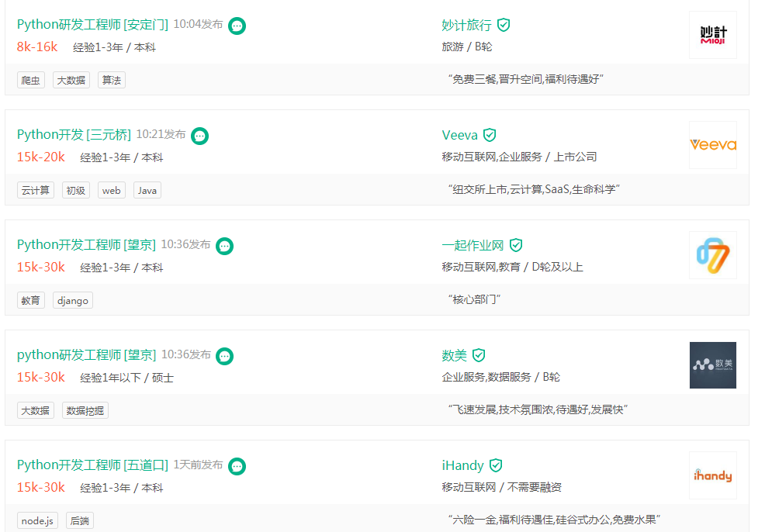The width and height of the screenshot is (772, 532).
Task: Click the “免费三餐,晋升空间,福利待遇好” slogan
Action: point(526,80)
